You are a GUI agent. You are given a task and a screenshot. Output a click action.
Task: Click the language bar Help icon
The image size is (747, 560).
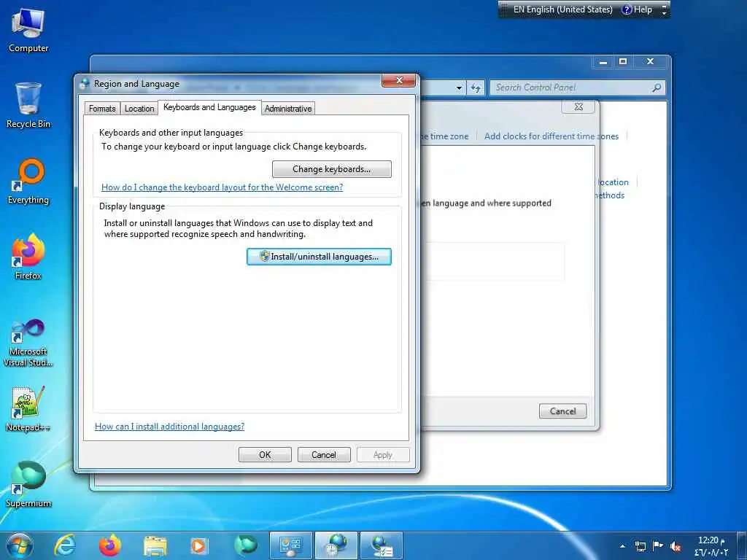pyautogui.click(x=637, y=9)
